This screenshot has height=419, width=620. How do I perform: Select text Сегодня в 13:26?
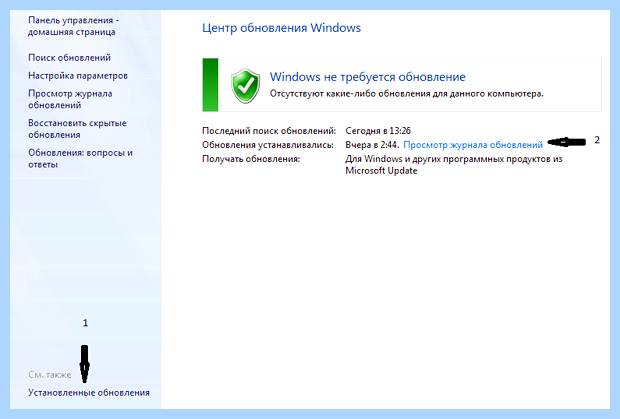tap(378, 131)
